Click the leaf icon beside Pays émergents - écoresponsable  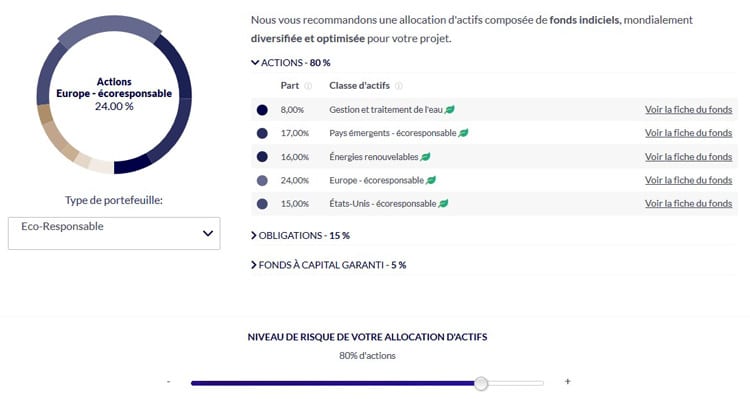(463, 133)
